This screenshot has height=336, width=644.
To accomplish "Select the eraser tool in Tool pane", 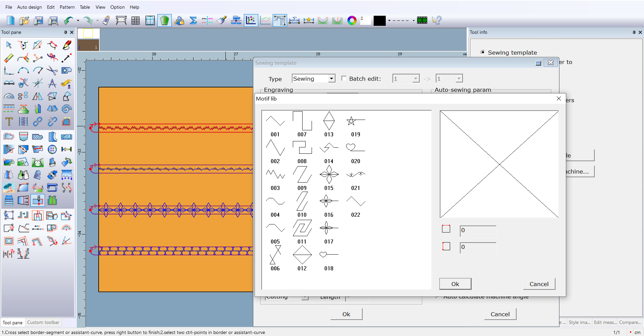I will [9, 58].
